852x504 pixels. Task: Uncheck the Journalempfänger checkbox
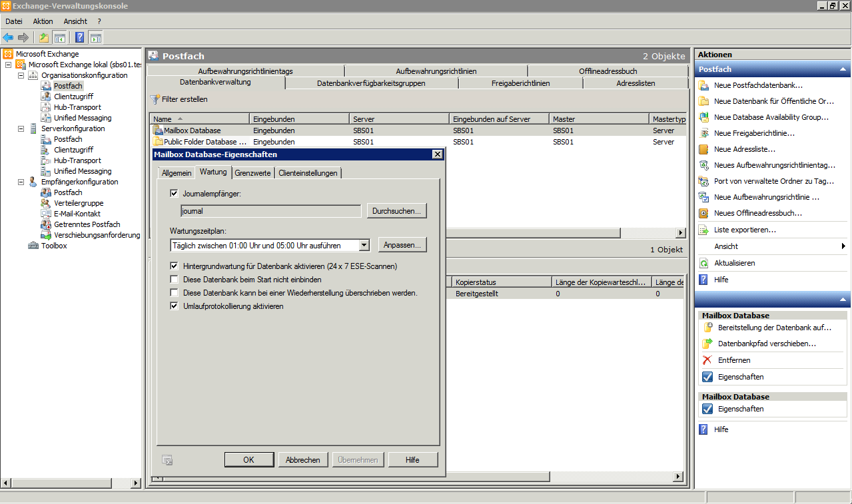pyautogui.click(x=175, y=194)
